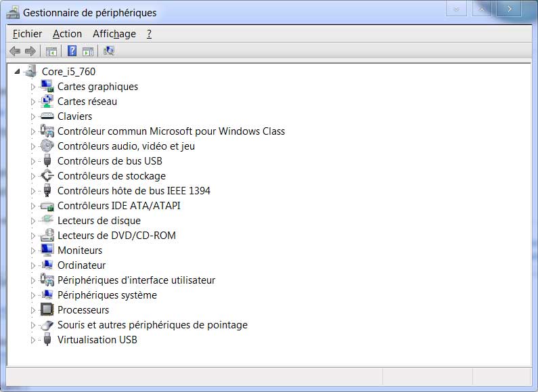538x392 pixels.
Task: Open the Action menu
Action: point(67,34)
